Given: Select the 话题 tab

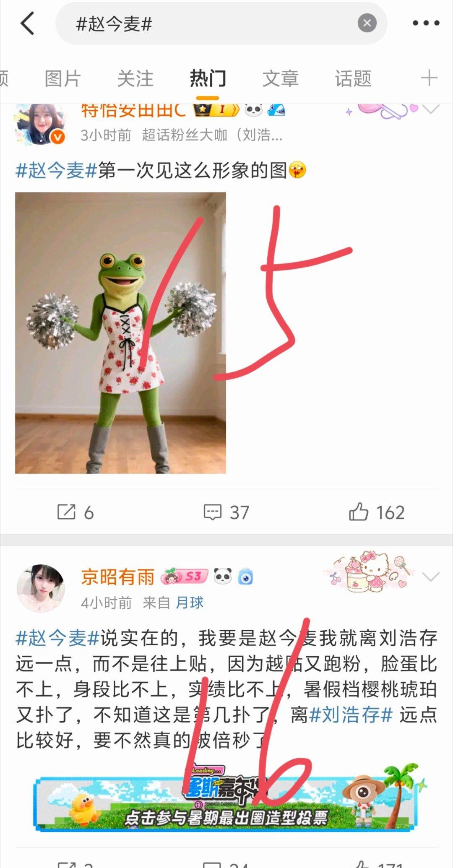Looking at the screenshot, I should tap(353, 78).
